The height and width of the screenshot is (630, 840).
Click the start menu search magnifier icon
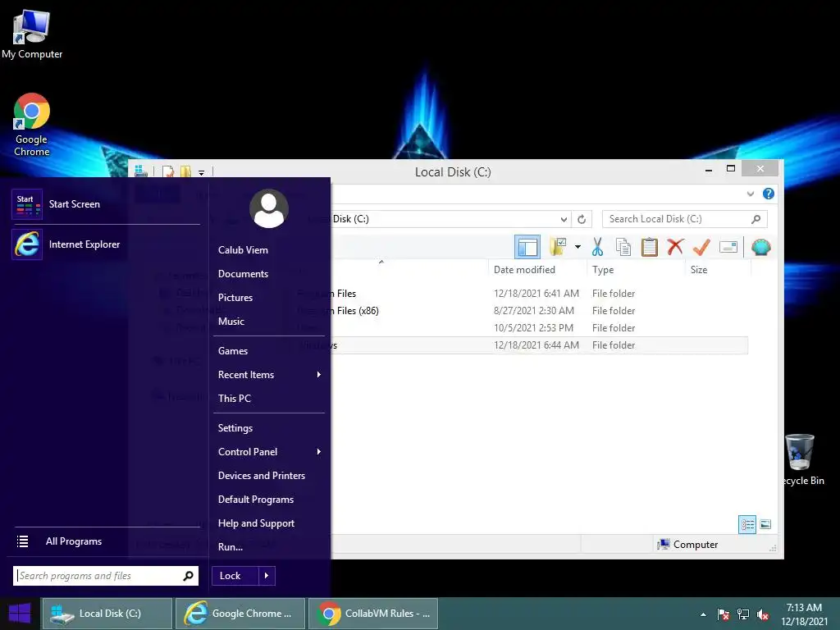pos(188,576)
